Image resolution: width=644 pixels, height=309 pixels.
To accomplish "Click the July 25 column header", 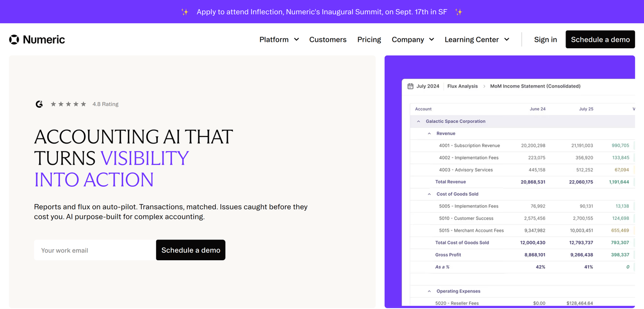I will [x=586, y=109].
